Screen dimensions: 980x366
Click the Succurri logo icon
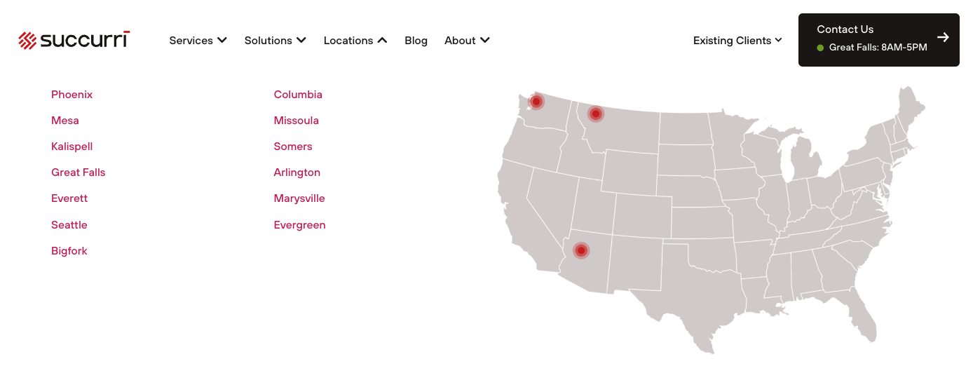pos(27,41)
